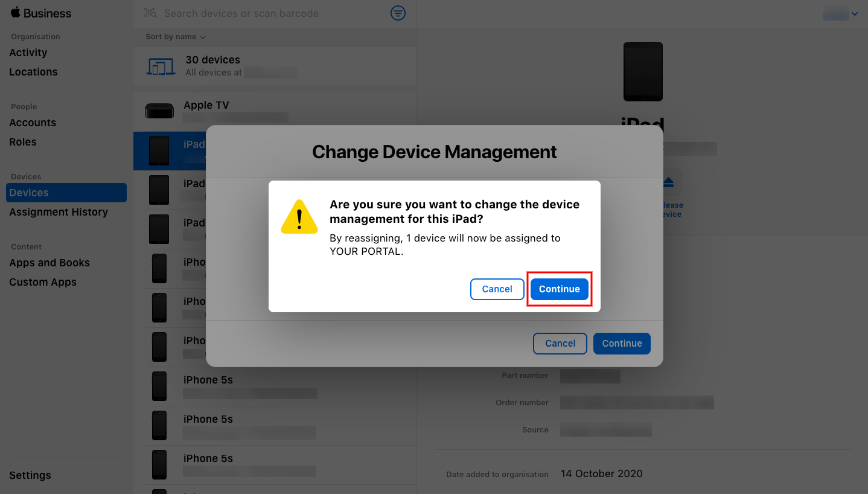The image size is (868, 494).
Task: Confirm reassignment with the Continue button in alert
Action: 560,289
